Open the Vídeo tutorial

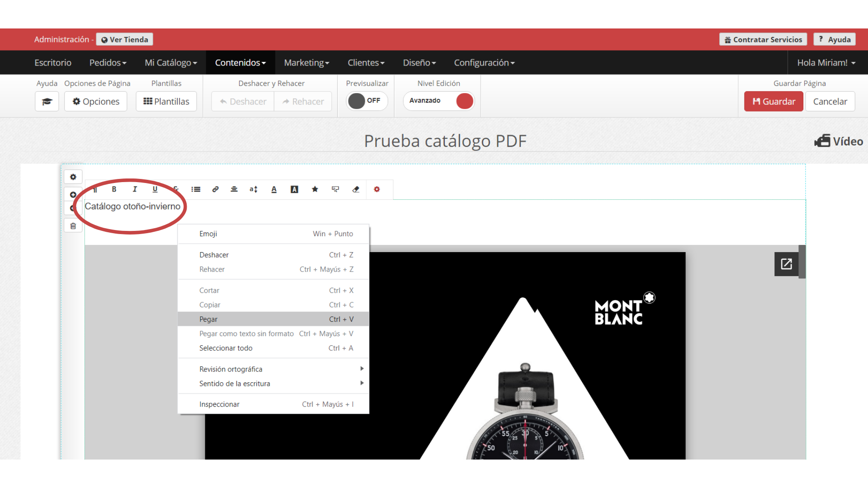[839, 141]
